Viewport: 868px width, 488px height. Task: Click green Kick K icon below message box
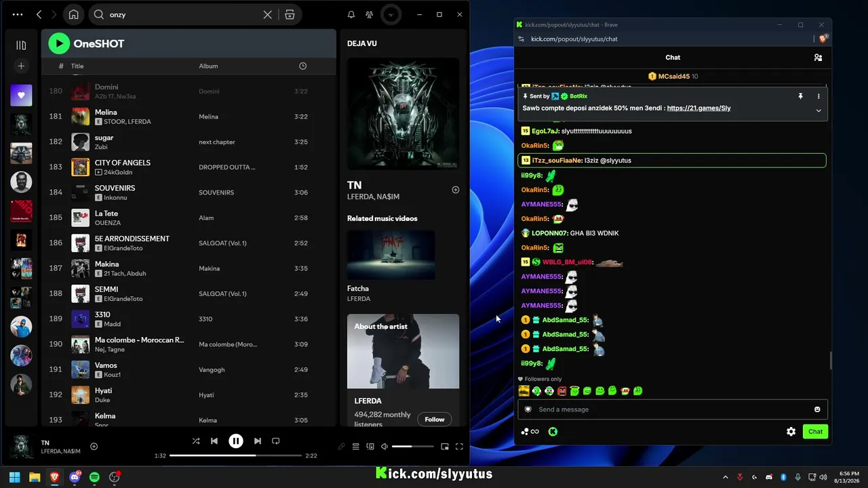pos(553,432)
